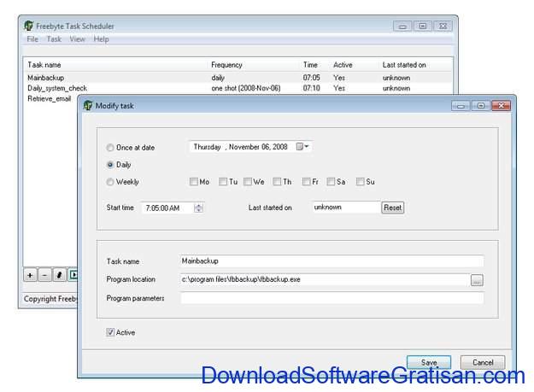Click the Save button
The height and width of the screenshot is (392, 534).
pyautogui.click(x=429, y=362)
